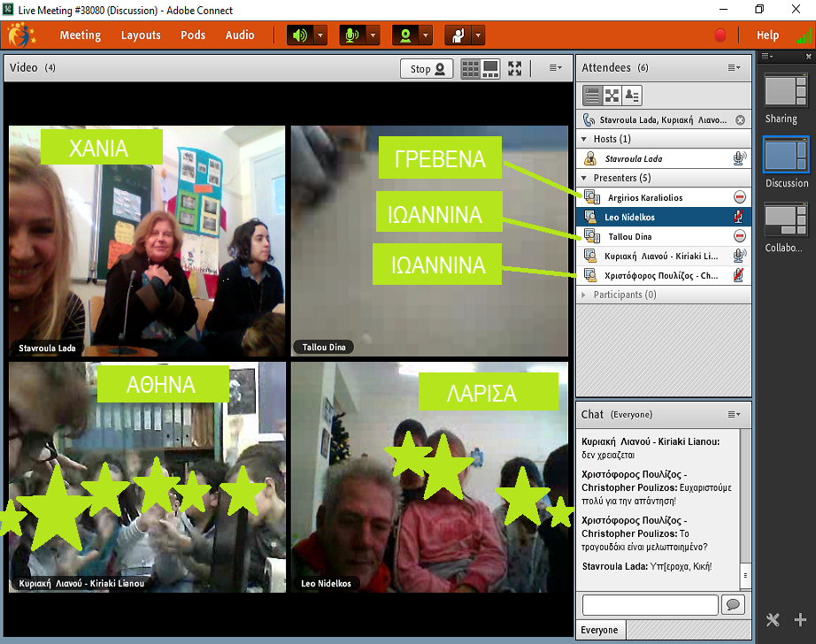Click the Adobe Connect logo icon
The width and height of the screenshot is (816, 644).
[21, 34]
